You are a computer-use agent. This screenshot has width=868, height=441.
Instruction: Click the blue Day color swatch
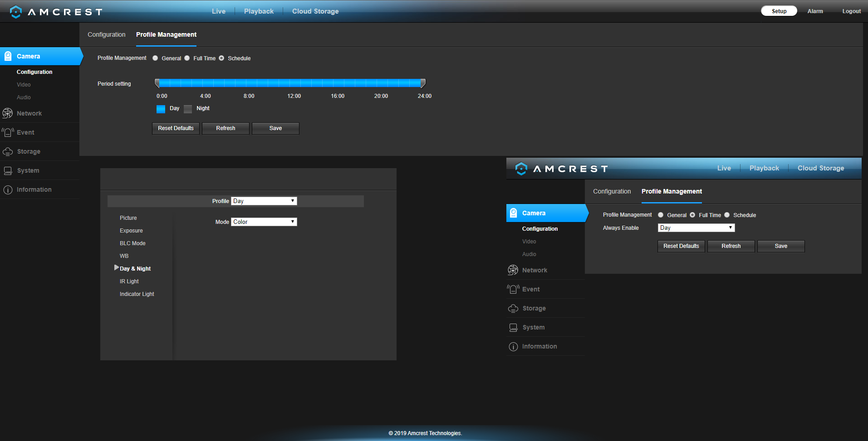pyautogui.click(x=161, y=109)
